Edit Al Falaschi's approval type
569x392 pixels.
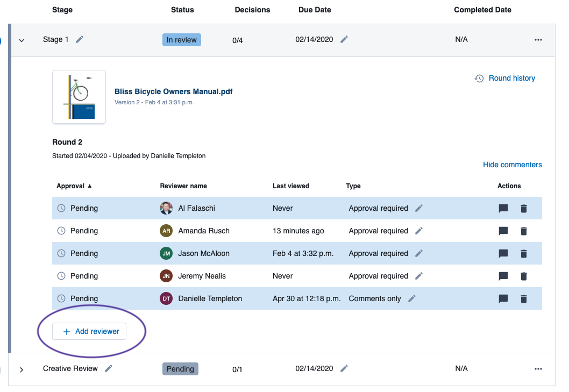419,208
